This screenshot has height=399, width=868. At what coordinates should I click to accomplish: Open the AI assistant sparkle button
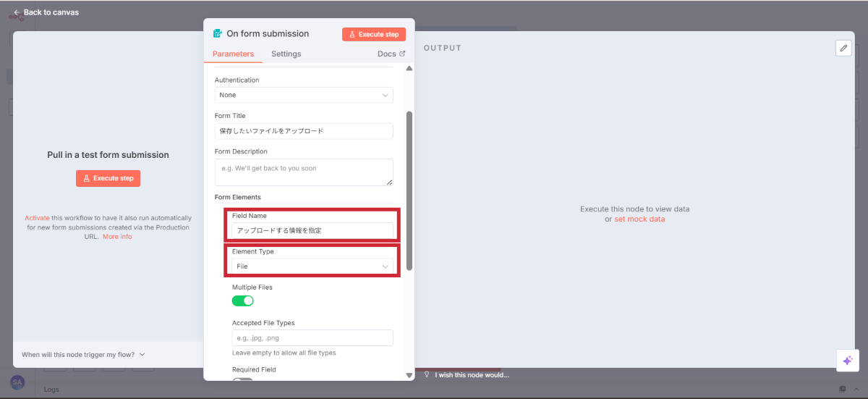[x=847, y=361]
